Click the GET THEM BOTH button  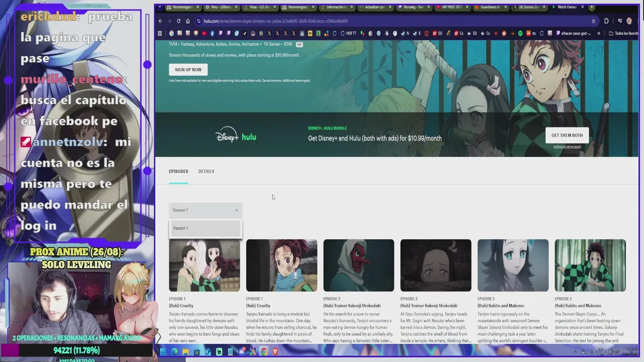pyautogui.click(x=567, y=135)
